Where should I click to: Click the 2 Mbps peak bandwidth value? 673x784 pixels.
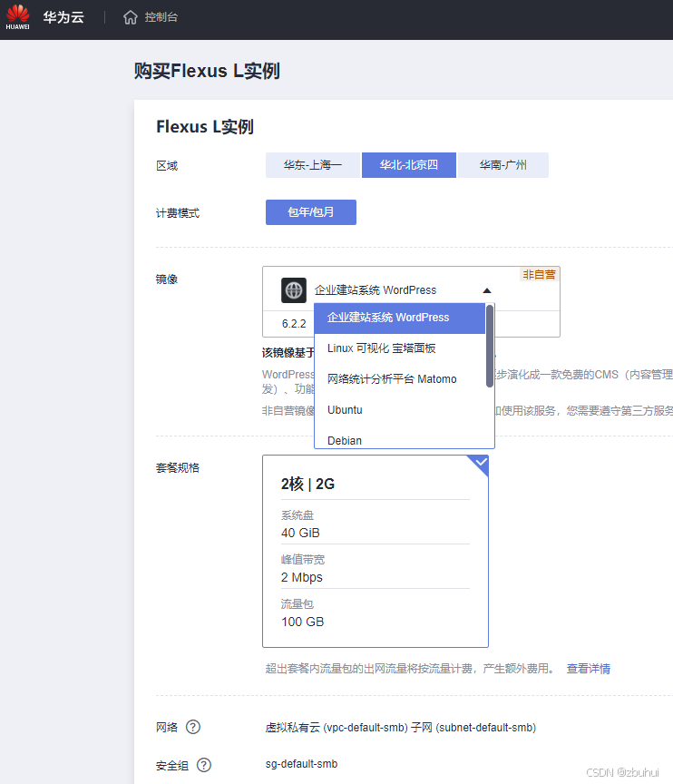coord(302,577)
